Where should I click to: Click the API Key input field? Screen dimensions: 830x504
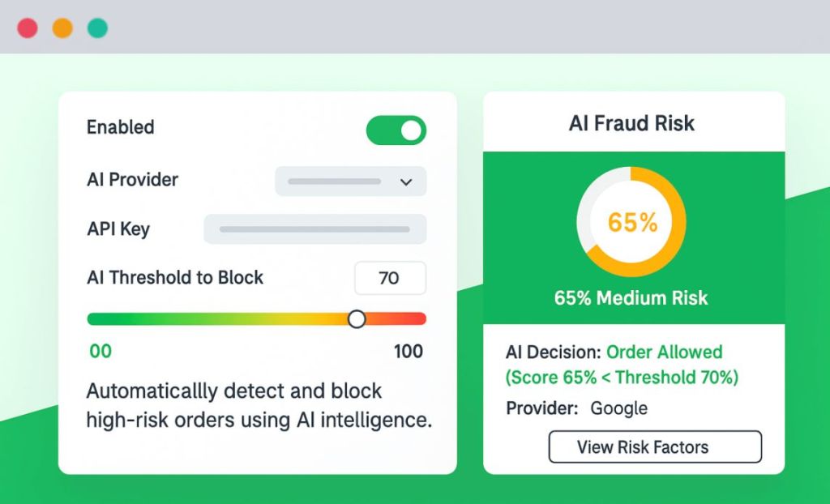click(x=315, y=229)
